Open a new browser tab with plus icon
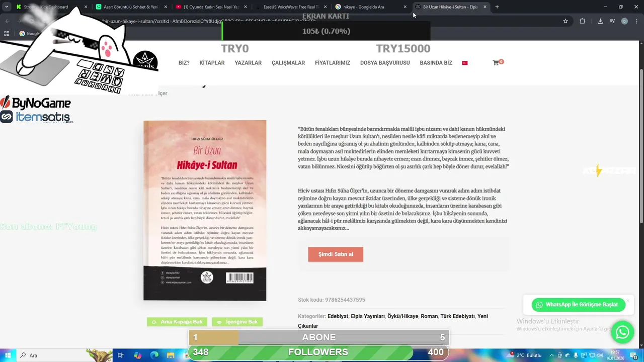This screenshot has width=644, height=362. (497, 7)
